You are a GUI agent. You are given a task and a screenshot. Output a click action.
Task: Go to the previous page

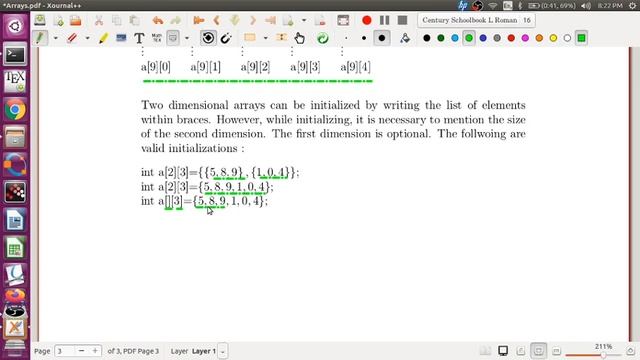tap(217, 20)
